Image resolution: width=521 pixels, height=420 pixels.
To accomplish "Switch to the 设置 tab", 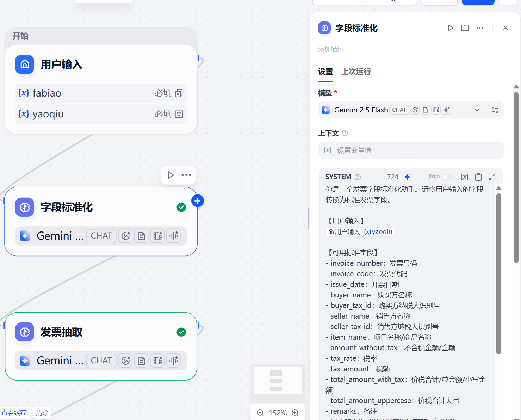I will click(x=325, y=72).
